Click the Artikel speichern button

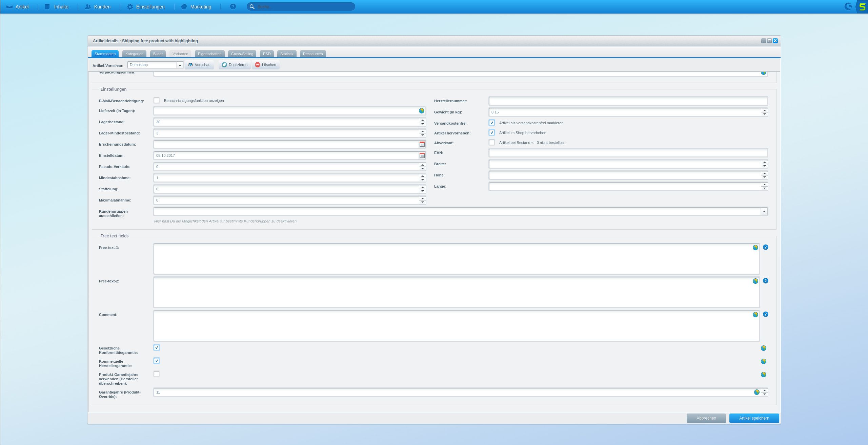tap(754, 418)
